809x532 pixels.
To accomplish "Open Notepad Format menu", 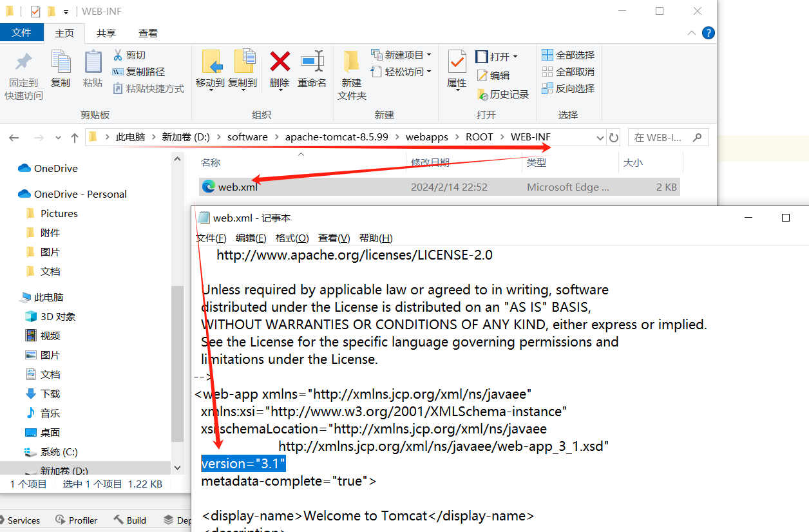I will (x=292, y=238).
